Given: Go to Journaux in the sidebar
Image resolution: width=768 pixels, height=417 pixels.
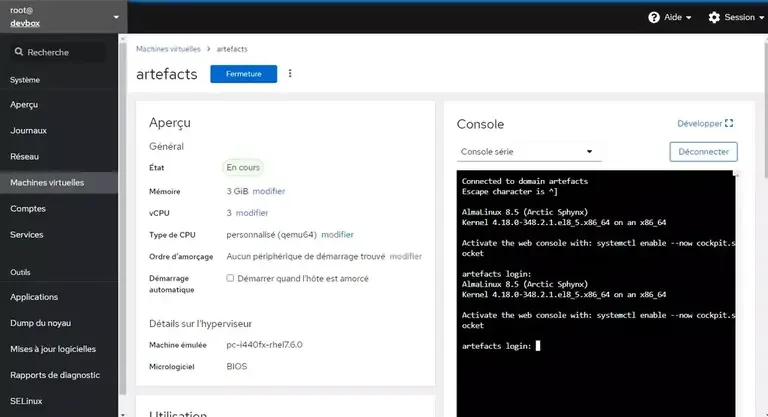Looking at the screenshot, I should coord(28,130).
